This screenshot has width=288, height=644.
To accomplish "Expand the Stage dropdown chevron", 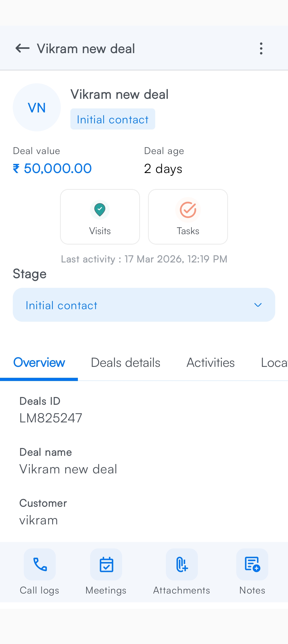I will point(258,305).
